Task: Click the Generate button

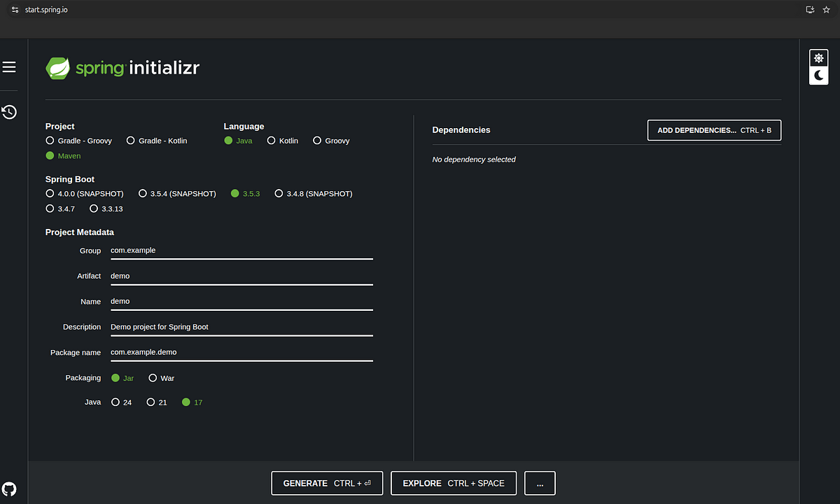Action: tap(327, 483)
